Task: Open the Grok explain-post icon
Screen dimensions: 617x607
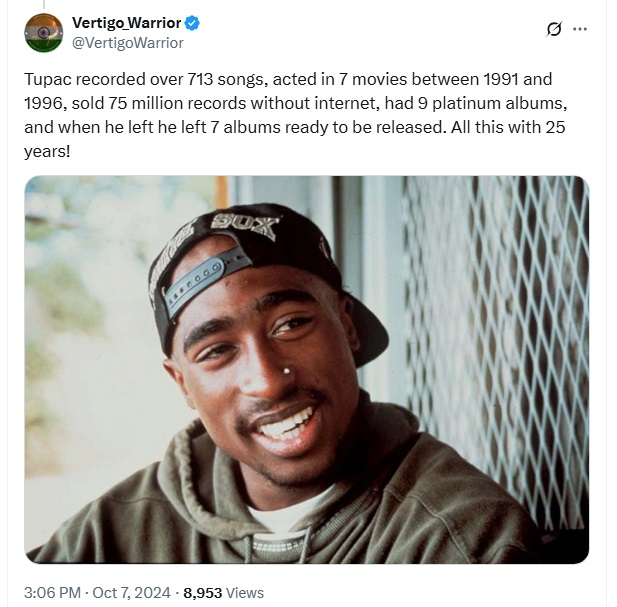Action: [554, 29]
